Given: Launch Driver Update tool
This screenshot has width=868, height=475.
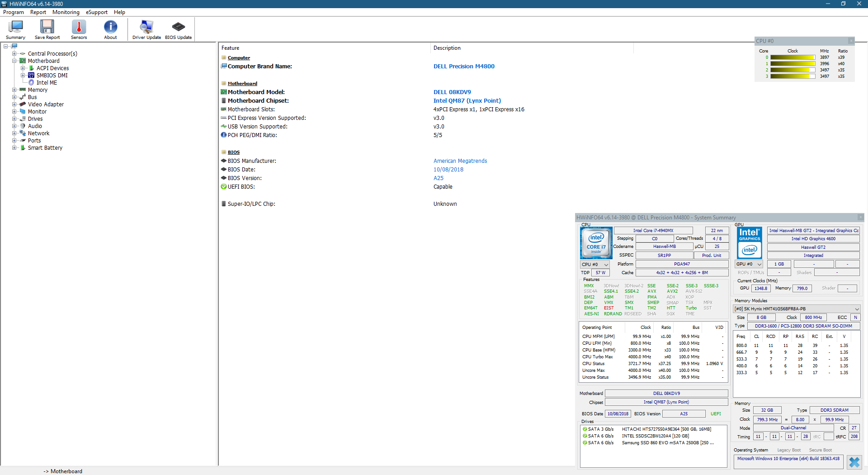Looking at the screenshot, I should [146, 30].
